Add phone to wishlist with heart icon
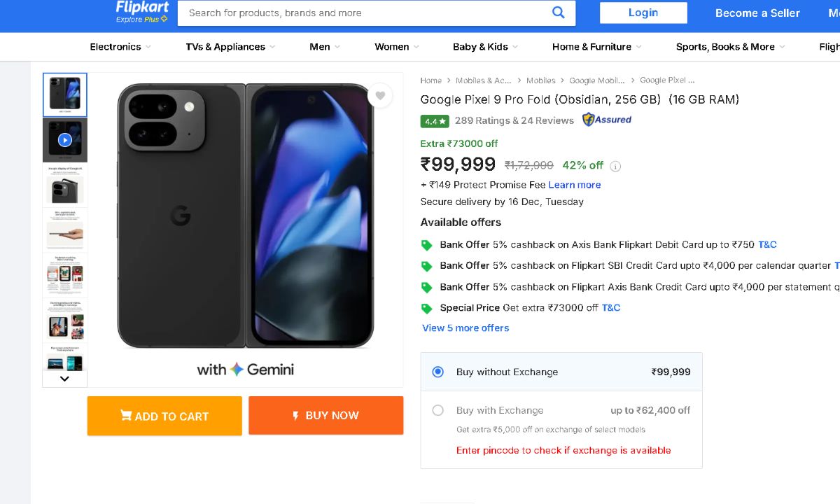840x504 pixels. [380, 96]
